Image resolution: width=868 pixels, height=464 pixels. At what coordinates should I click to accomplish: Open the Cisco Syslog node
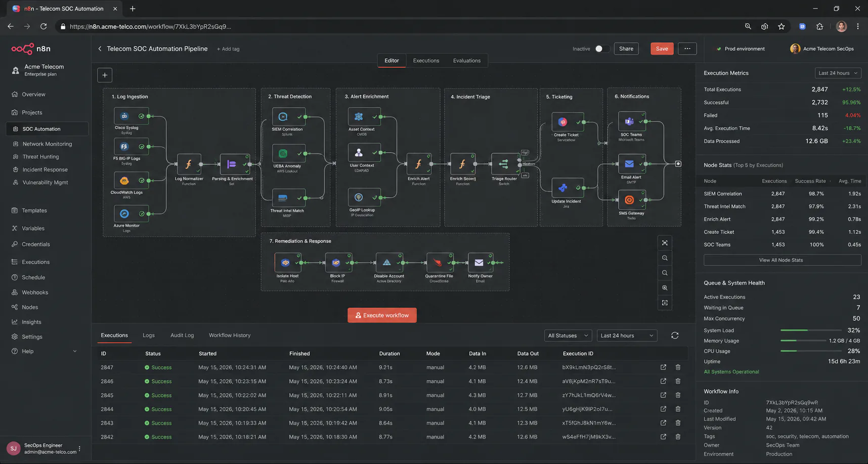click(x=131, y=116)
